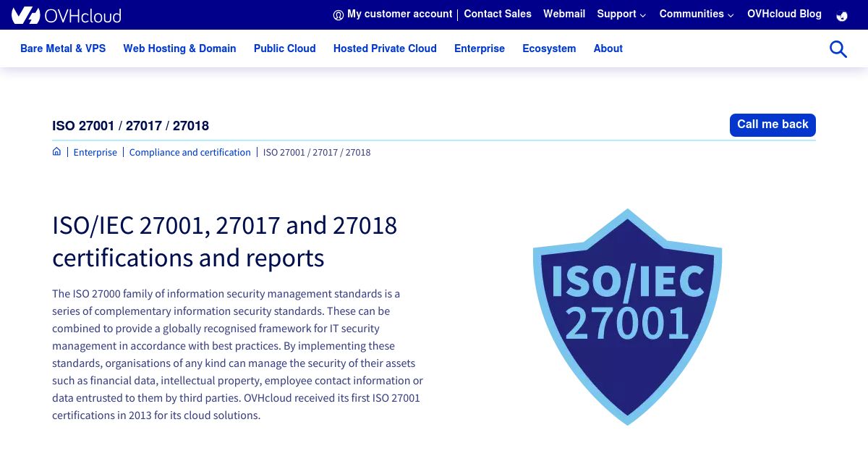Open the Hosted Private Cloud menu
The height and width of the screenshot is (456, 868).
(x=385, y=48)
